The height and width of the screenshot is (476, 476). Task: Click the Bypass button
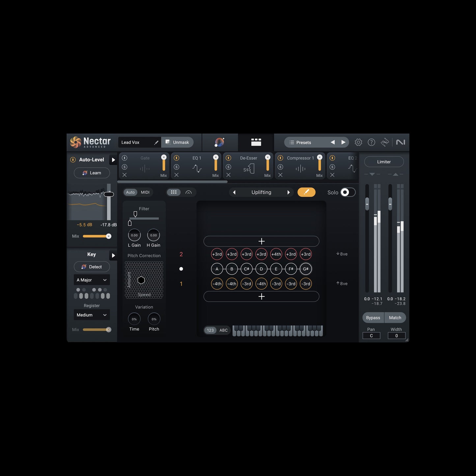point(373,318)
